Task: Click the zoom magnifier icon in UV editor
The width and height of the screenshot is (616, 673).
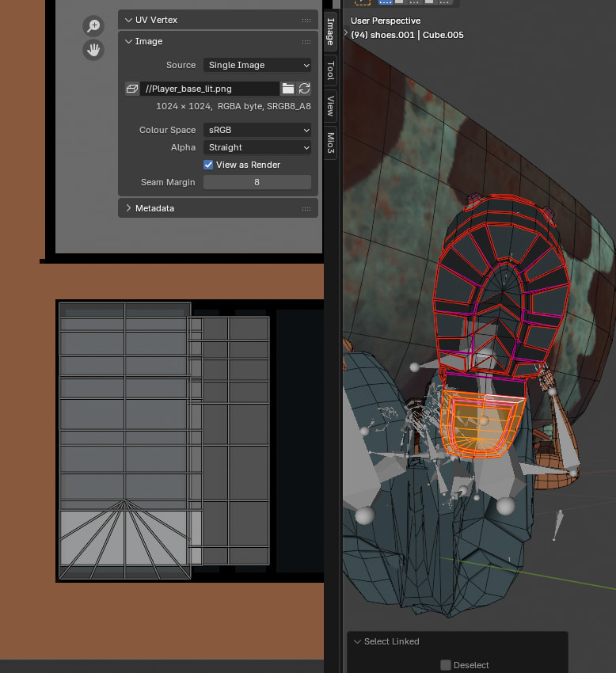Action: 93,26
